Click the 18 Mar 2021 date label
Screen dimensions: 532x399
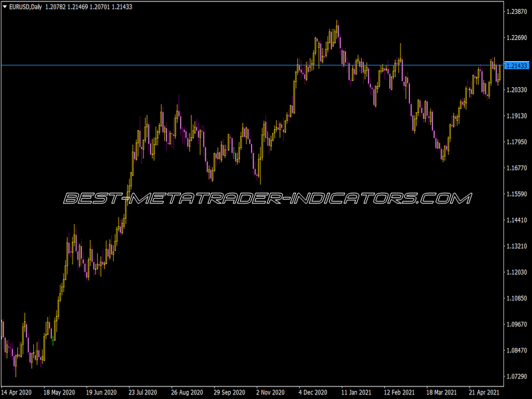click(x=442, y=392)
